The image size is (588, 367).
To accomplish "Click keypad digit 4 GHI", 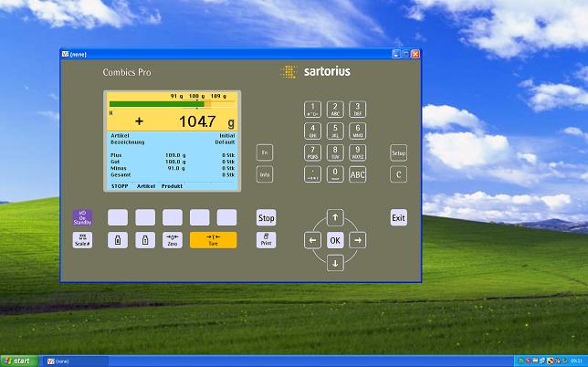I will point(313,131).
